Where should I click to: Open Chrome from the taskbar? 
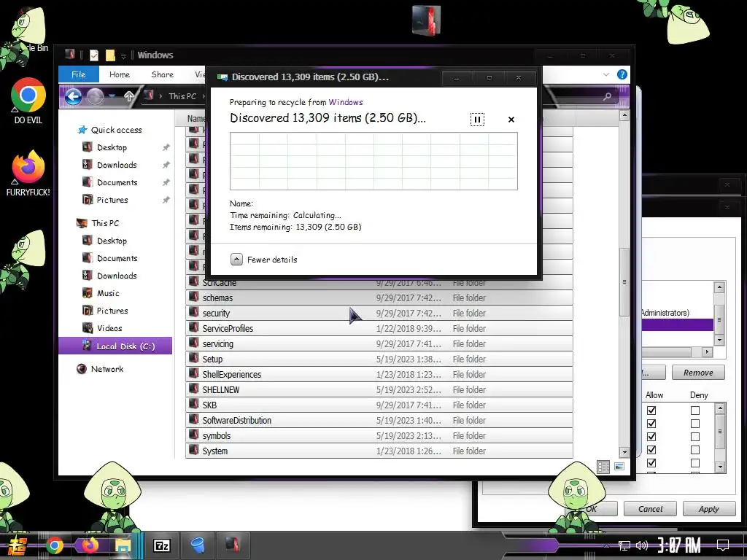click(55, 545)
